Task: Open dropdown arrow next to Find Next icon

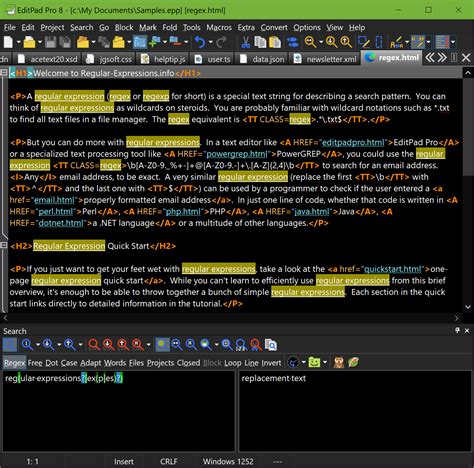Action: [59, 344]
